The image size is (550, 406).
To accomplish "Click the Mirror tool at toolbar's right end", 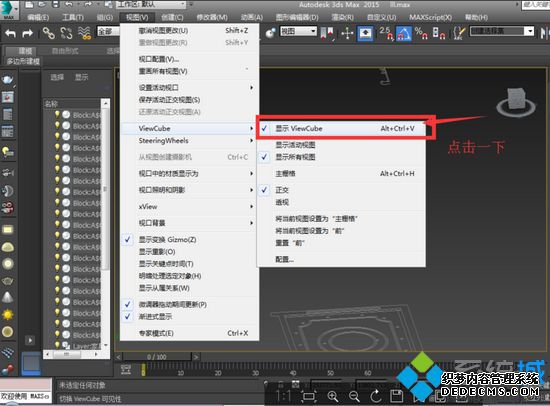I will pos(544,33).
